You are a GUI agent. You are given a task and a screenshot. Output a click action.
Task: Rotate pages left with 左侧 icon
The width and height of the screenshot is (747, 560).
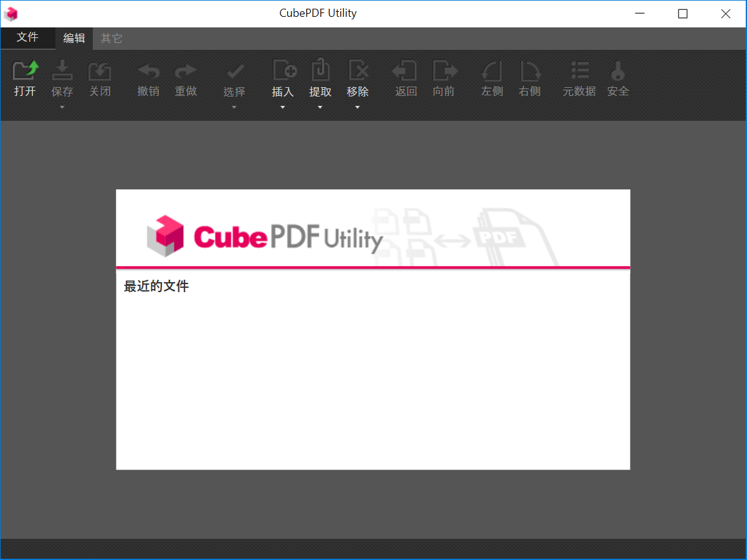492,78
